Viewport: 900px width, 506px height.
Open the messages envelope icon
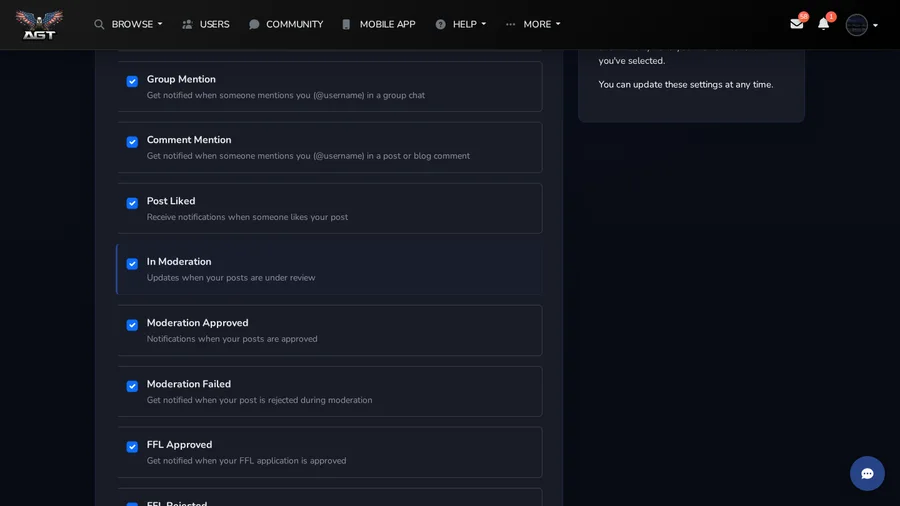tap(796, 24)
